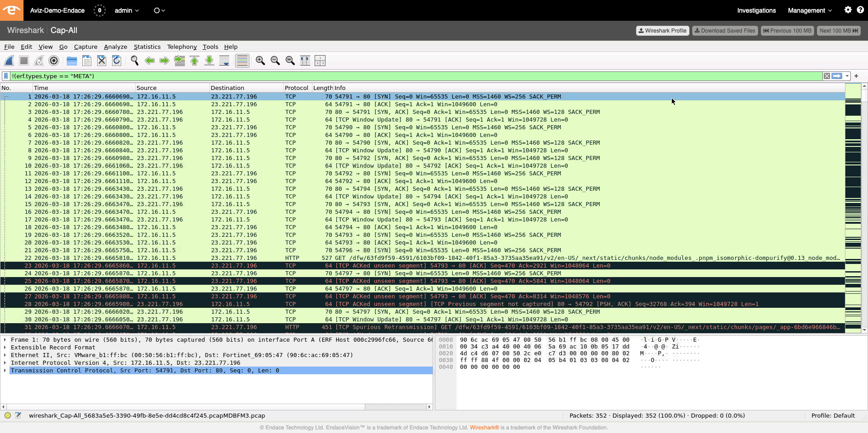Click the packet details horizontal scrollbar

pos(216,407)
